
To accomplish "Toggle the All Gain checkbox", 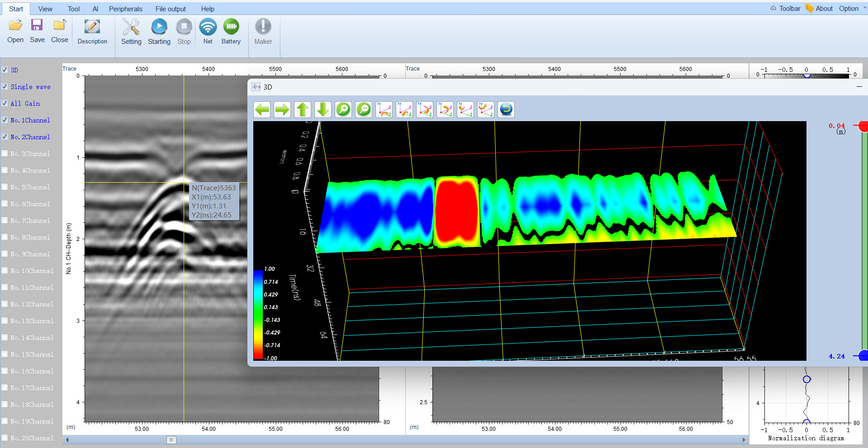I will click(x=5, y=103).
